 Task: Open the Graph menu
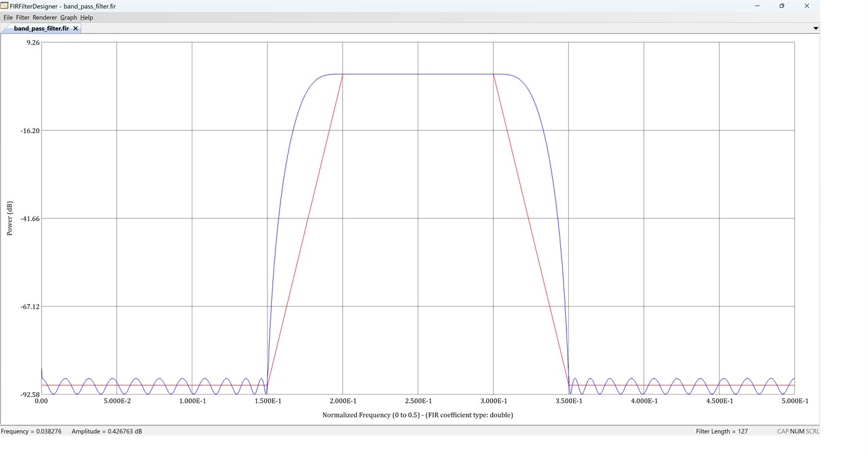click(68, 17)
